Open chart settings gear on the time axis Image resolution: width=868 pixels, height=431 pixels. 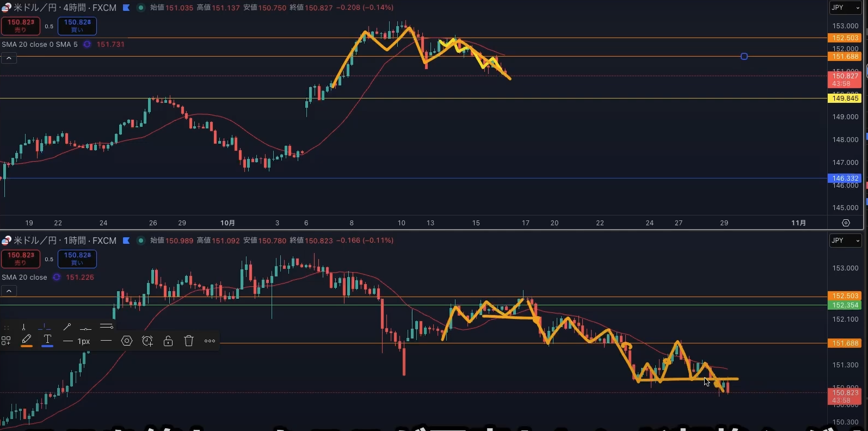point(846,223)
